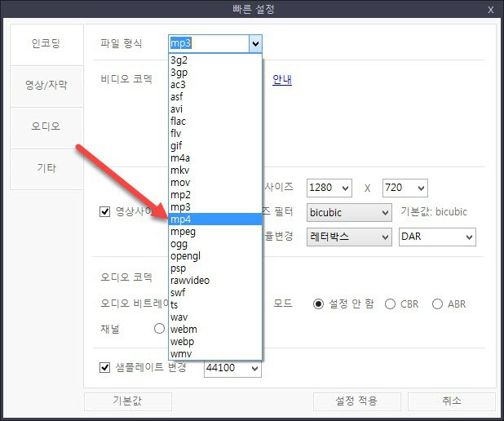Pick ogg from the format list
Image resolution: width=504 pixels, height=421 pixels.
coord(215,243)
